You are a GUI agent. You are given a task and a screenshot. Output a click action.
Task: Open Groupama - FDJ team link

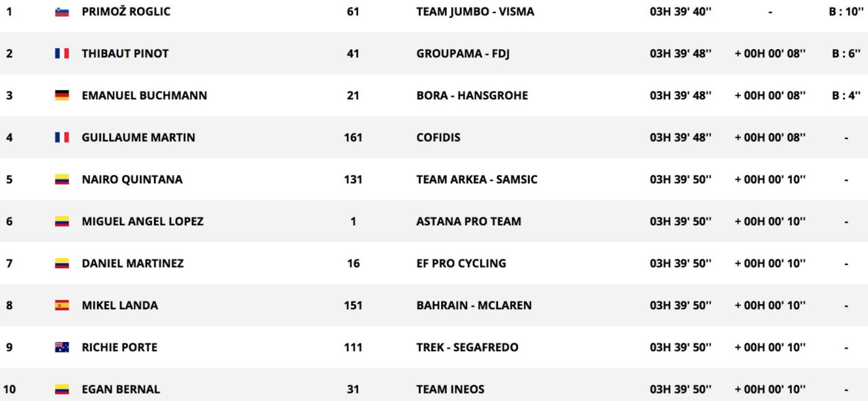click(x=463, y=53)
